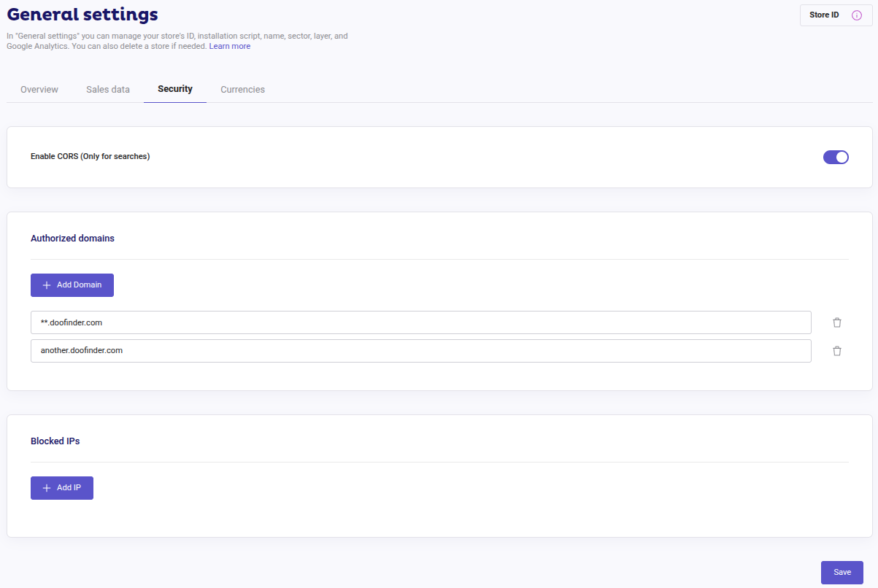Disable the Enable CORS toggle

click(x=836, y=157)
